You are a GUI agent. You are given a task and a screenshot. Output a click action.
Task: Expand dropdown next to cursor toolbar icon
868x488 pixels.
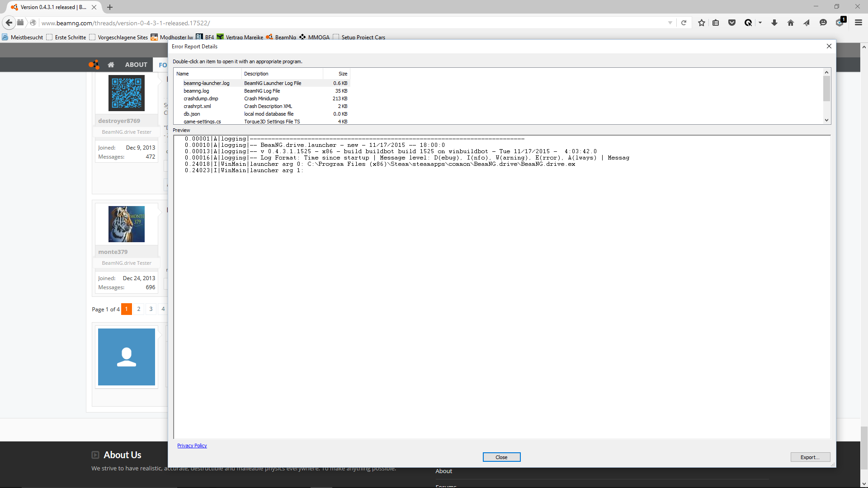pos(760,23)
